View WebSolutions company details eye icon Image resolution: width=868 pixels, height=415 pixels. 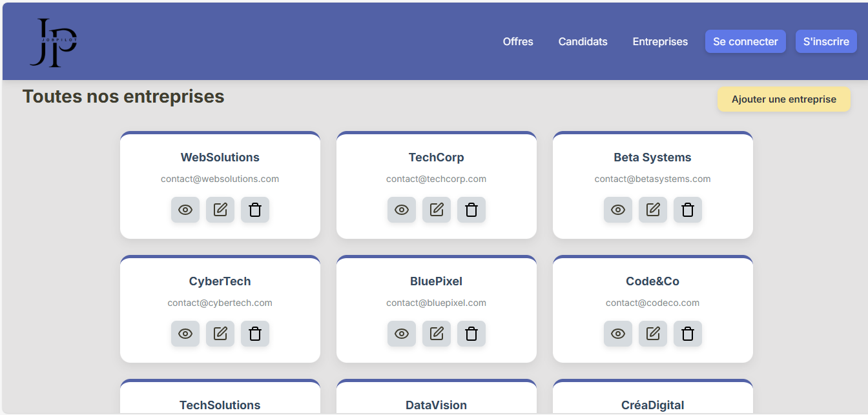click(185, 210)
